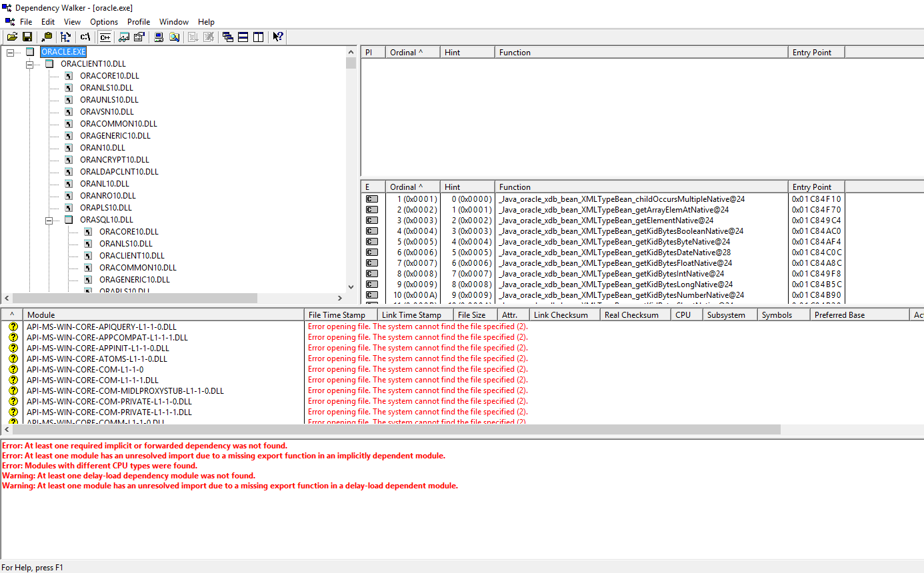The width and height of the screenshot is (924, 573).
Task: Click the Tile Vertically icon
Action: [259, 37]
